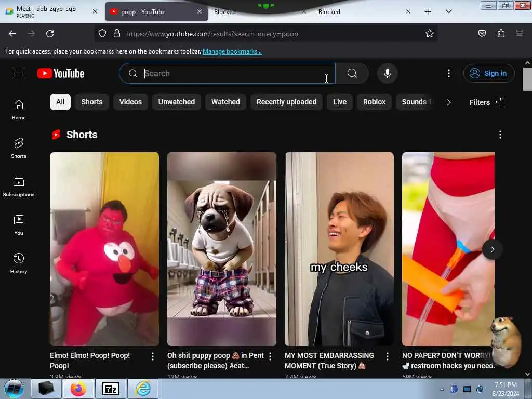Show next Shorts with arrow
The height and width of the screenshot is (399, 532).
coord(493,249)
